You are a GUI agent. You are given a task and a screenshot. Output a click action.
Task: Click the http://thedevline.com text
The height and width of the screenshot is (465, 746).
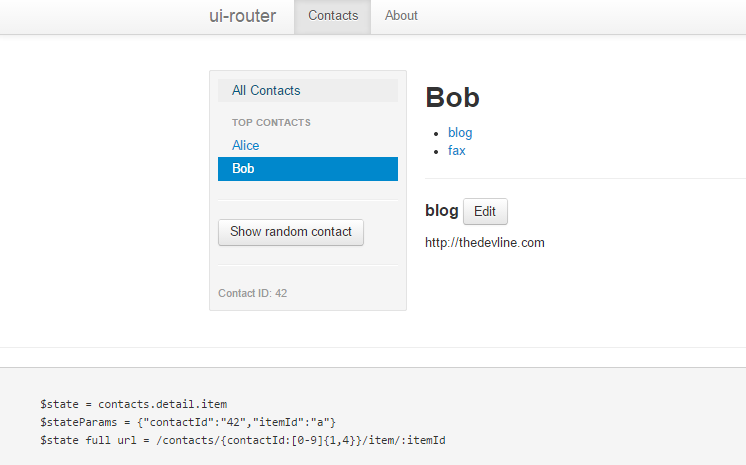pos(485,243)
